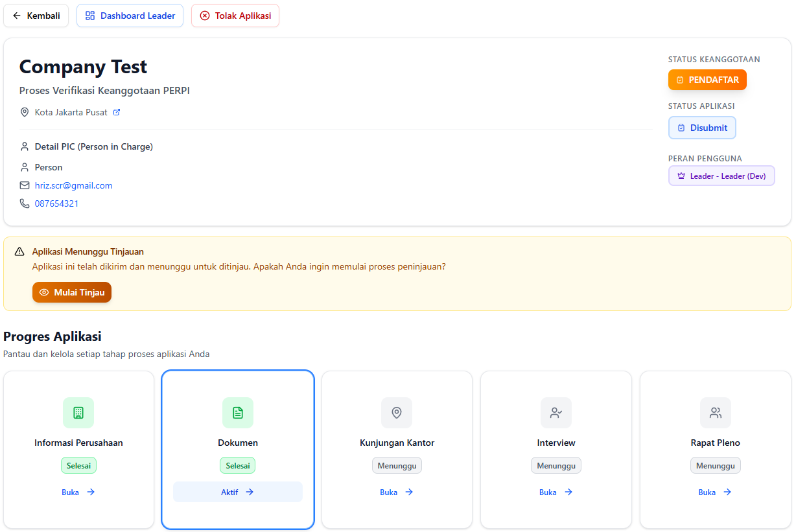The width and height of the screenshot is (796, 532).
Task: Open the email link hriz.scr@gmail.com
Action: [73, 185]
